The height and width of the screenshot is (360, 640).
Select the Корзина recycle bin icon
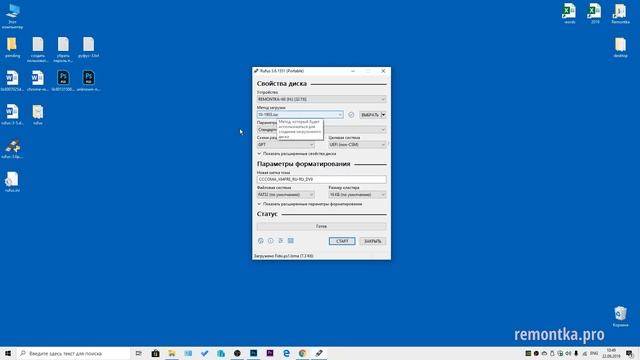(620, 317)
